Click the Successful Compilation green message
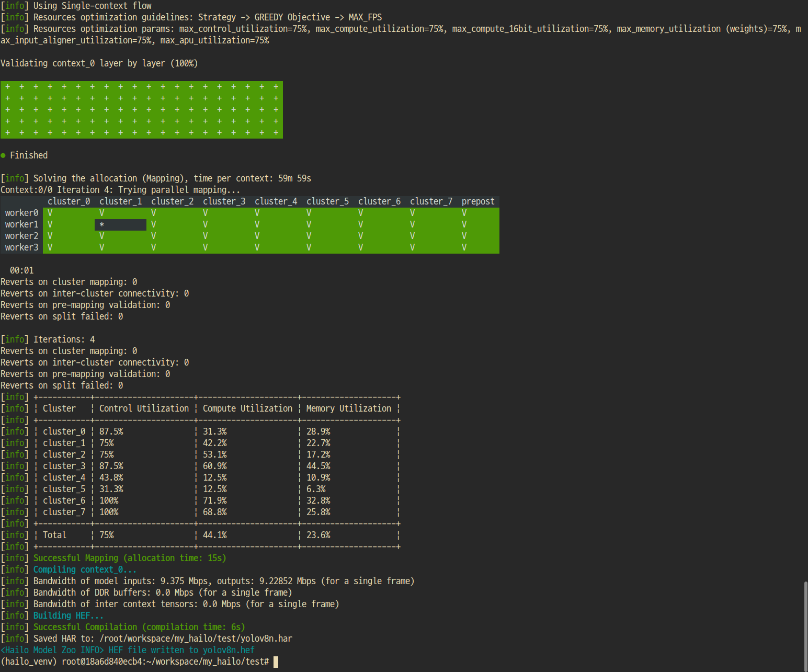The height and width of the screenshot is (672, 808). [x=139, y=627]
